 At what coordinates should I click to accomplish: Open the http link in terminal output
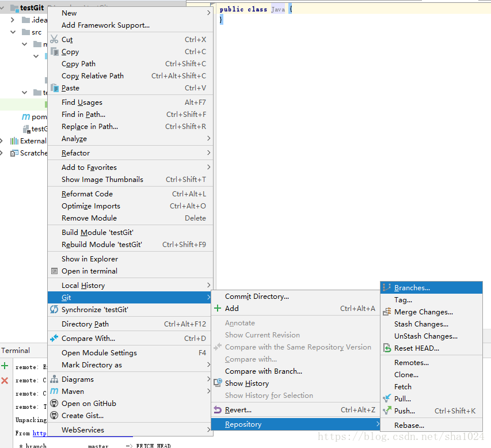point(40,433)
